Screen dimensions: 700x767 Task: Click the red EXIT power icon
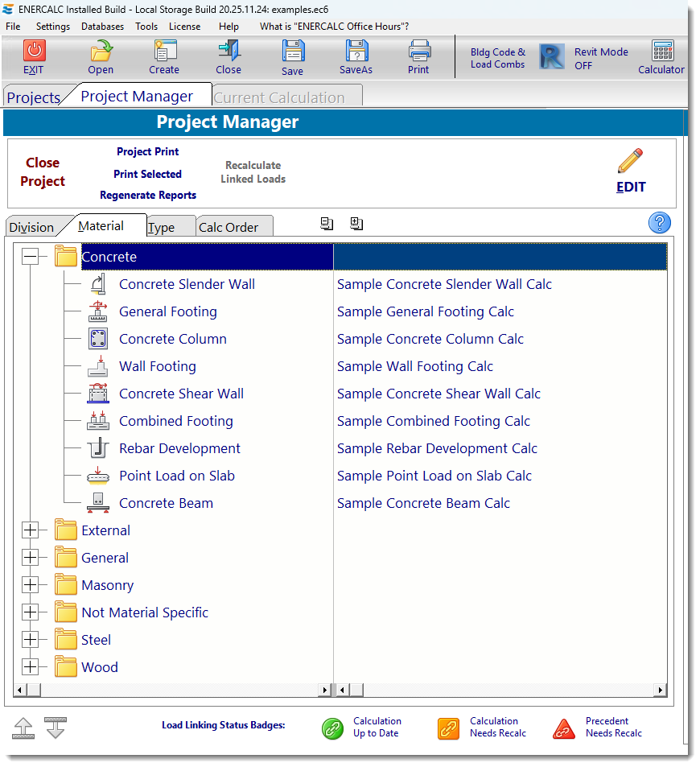pyautogui.click(x=34, y=51)
